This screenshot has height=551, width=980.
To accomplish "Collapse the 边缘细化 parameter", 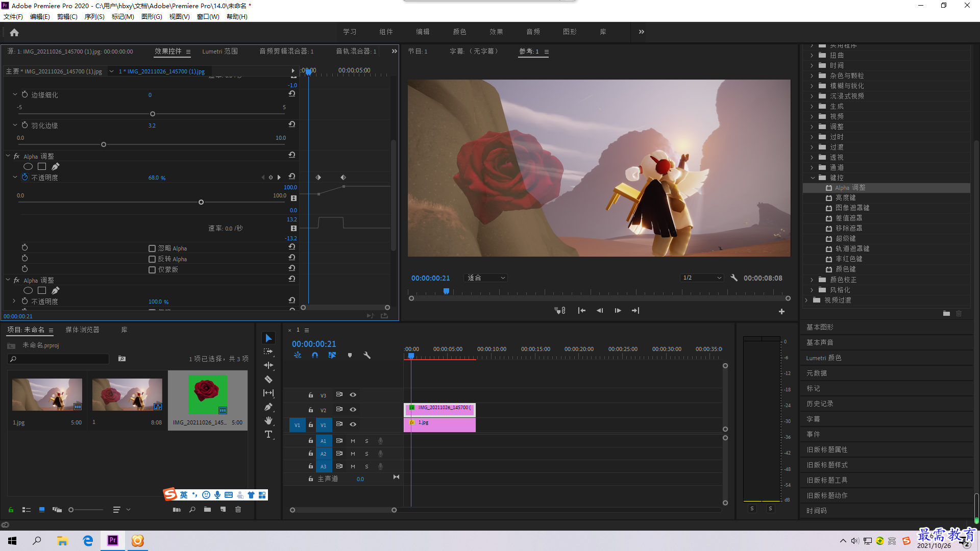I will pyautogui.click(x=15, y=94).
